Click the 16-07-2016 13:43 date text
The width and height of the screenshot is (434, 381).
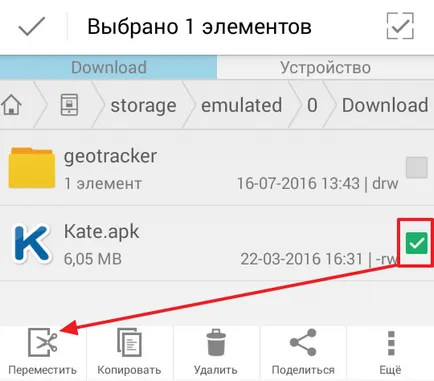[x=298, y=184]
